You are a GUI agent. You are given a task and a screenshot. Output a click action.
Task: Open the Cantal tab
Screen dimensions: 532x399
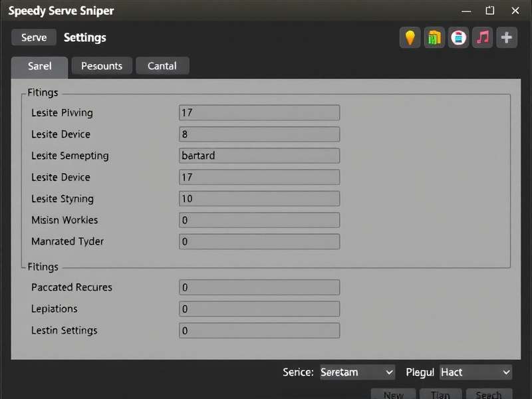coord(162,66)
